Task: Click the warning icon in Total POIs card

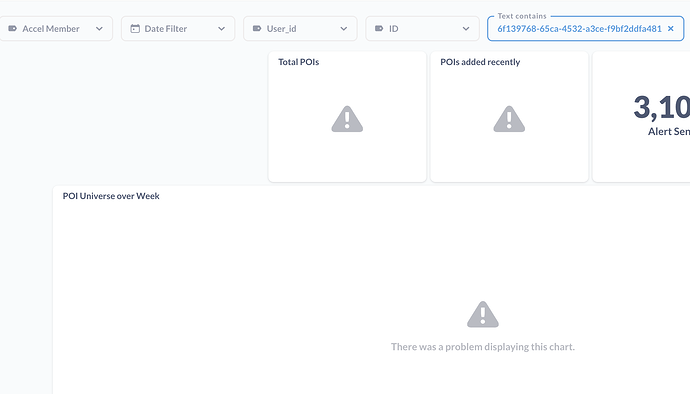Action: (x=347, y=119)
